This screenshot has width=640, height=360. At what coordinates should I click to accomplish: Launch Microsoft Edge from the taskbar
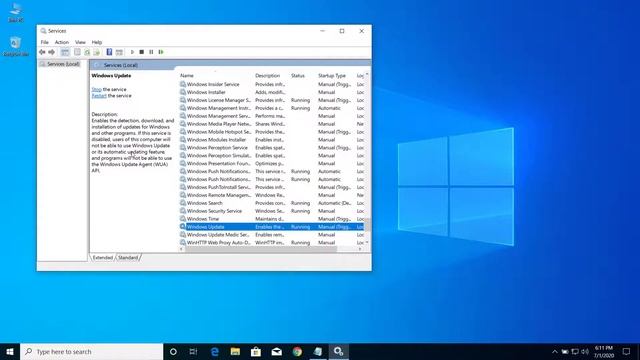(x=214, y=351)
